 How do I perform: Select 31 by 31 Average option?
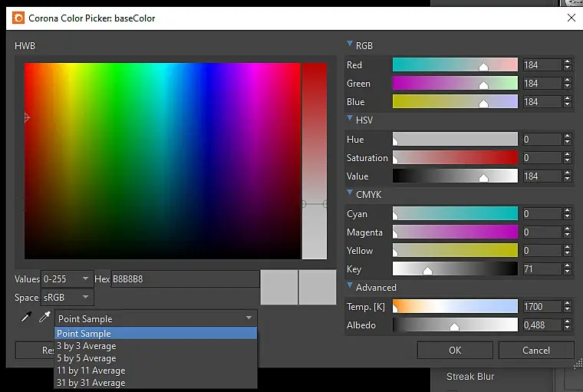click(x=91, y=383)
